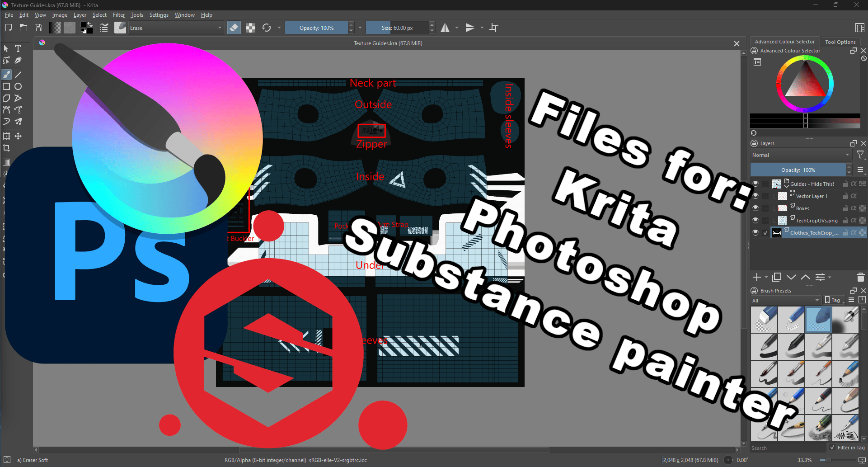Select the Ellipse tool
This screenshot has width=868, height=467.
[x=18, y=86]
